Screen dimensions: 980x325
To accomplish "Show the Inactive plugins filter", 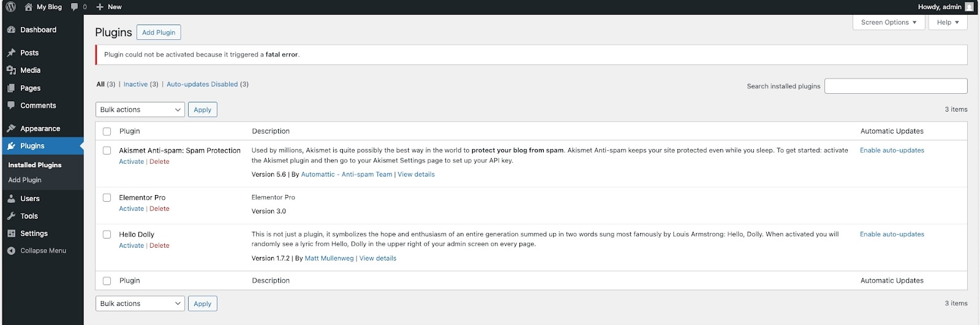I will click(x=135, y=84).
